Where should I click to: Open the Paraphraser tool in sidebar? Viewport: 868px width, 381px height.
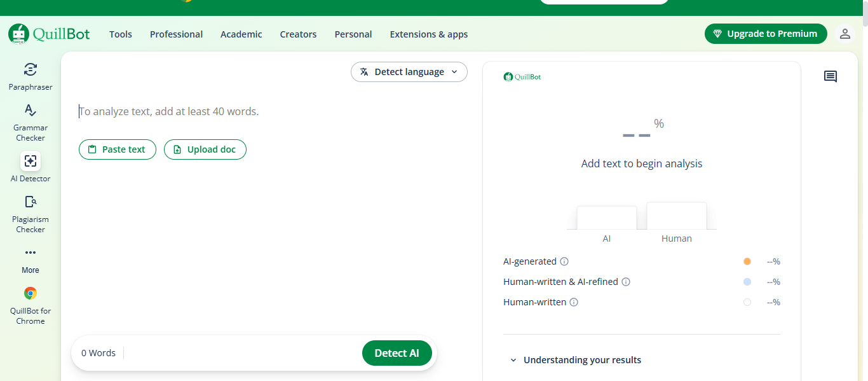click(31, 70)
